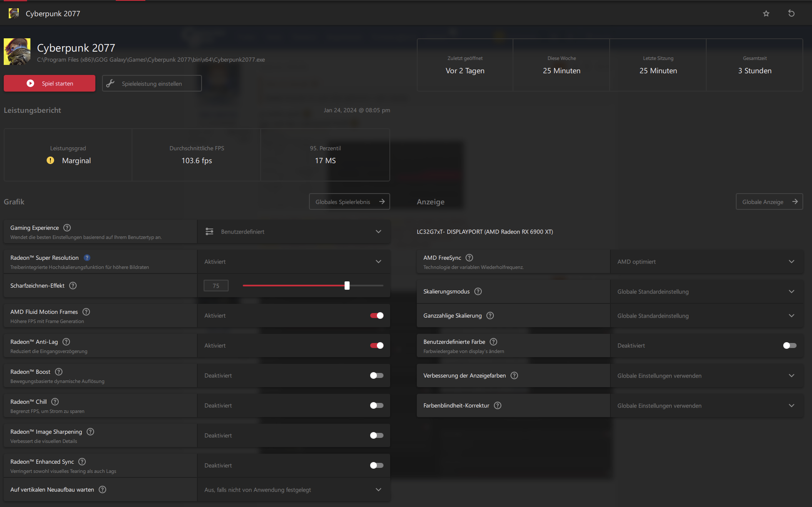Image resolution: width=812 pixels, height=507 pixels.
Task: Open the Auf vertikalen Neuaufbau warten dropdown
Action: [294, 490]
